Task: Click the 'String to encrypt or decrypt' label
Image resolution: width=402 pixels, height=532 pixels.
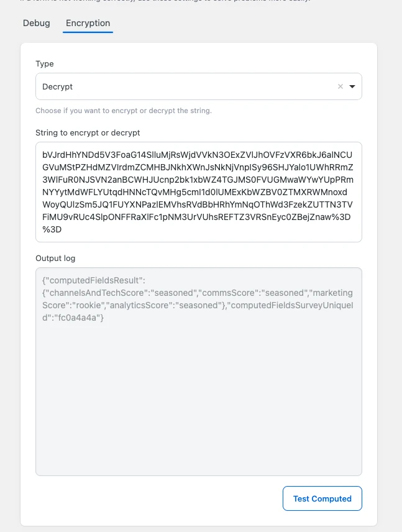Action: coord(88,132)
